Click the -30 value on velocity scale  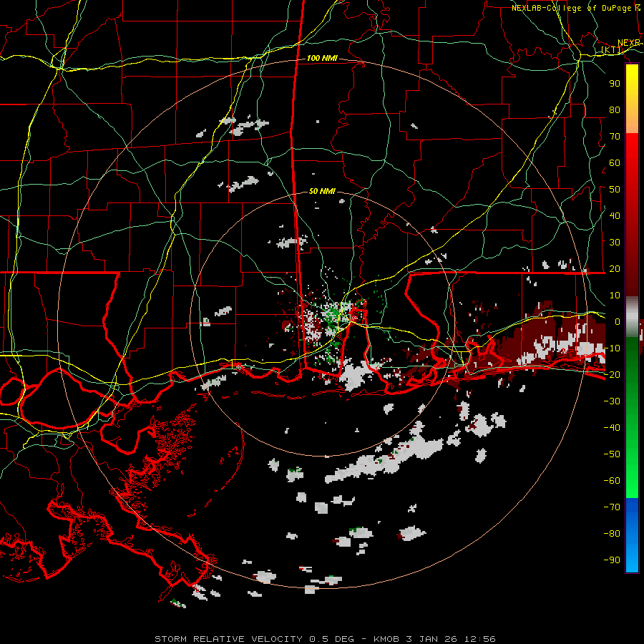[612, 401]
